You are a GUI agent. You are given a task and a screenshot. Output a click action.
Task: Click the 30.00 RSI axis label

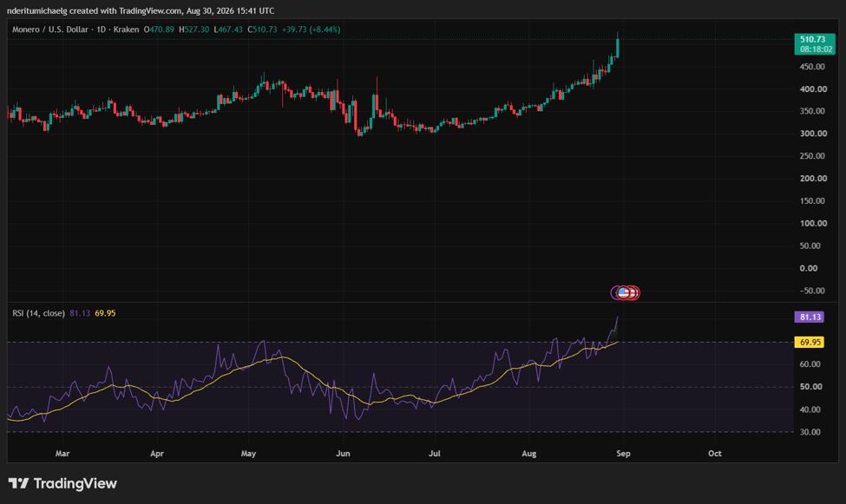810,432
